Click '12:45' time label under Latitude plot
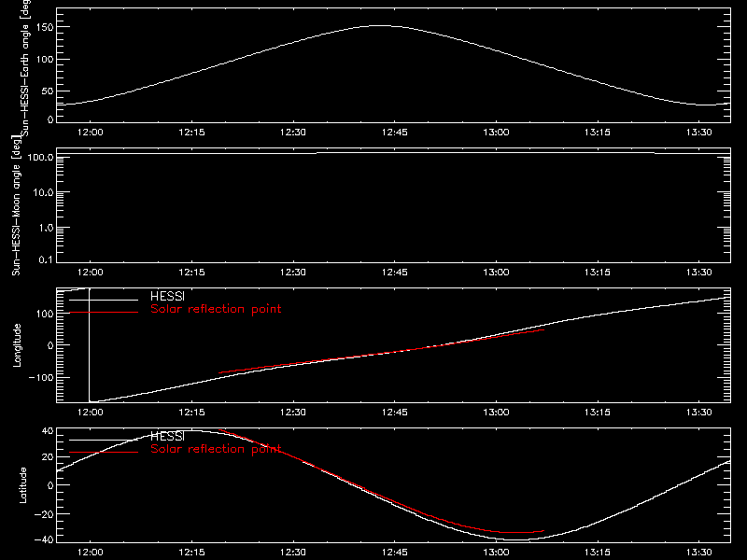The image size is (747, 560). click(x=394, y=552)
